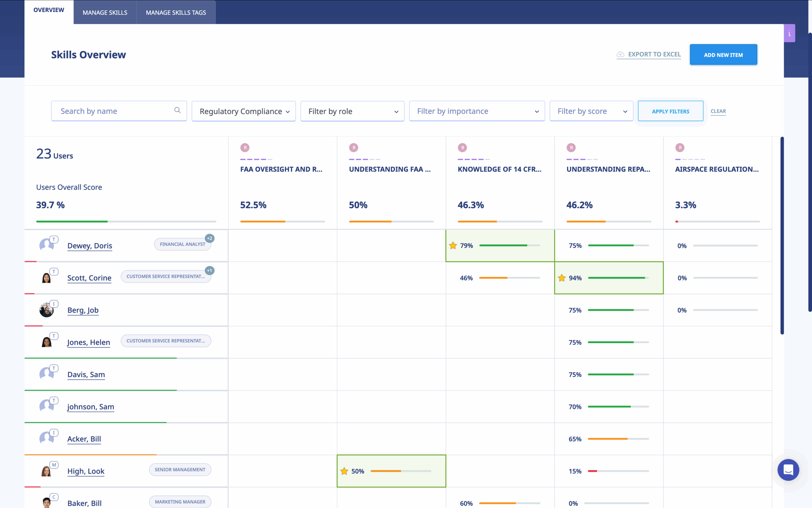
Task: Open Davis, Sam profile link
Action: coord(86,375)
